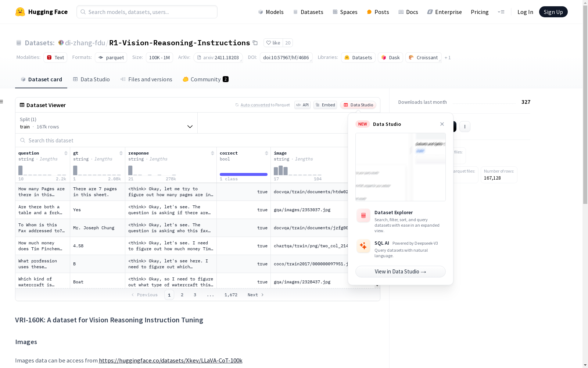Open the three-dot options menu
Image resolution: width=588 pixels, height=368 pixels.
tap(465, 127)
